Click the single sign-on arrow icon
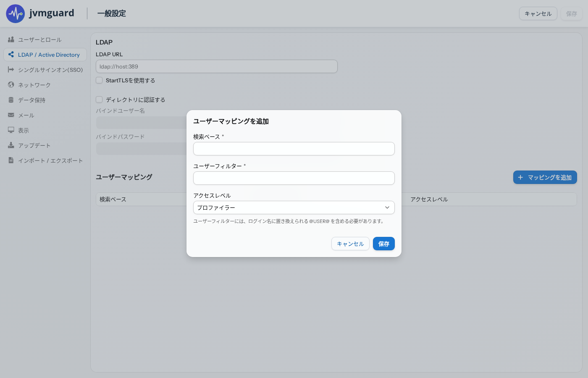This screenshot has height=378, width=588. coord(11,70)
